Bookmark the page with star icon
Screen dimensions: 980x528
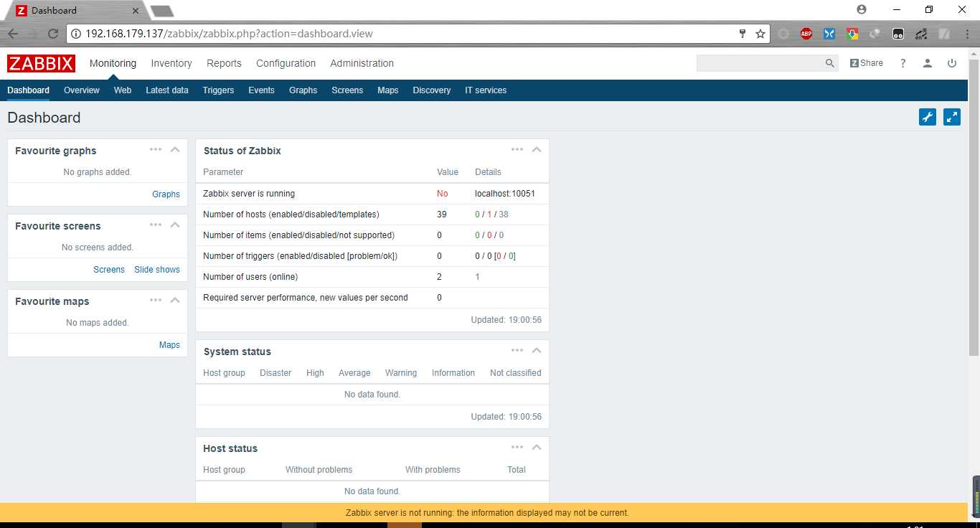(x=760, y=34)
